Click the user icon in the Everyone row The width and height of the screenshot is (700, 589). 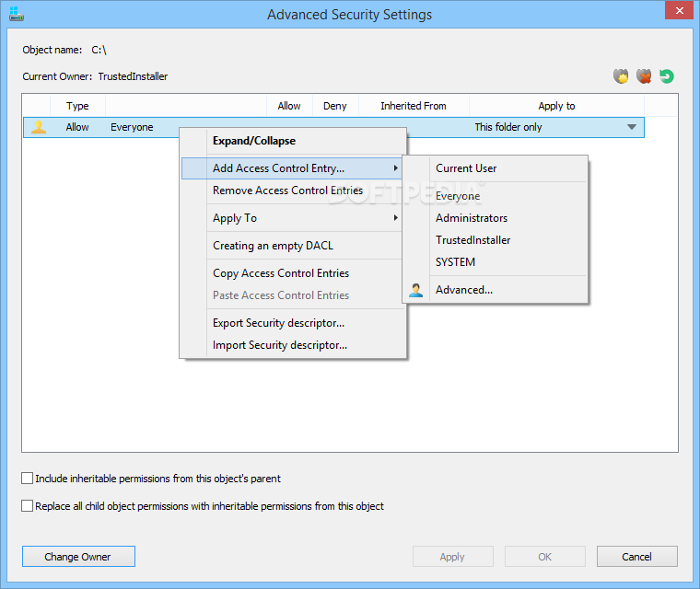point(39,127)
